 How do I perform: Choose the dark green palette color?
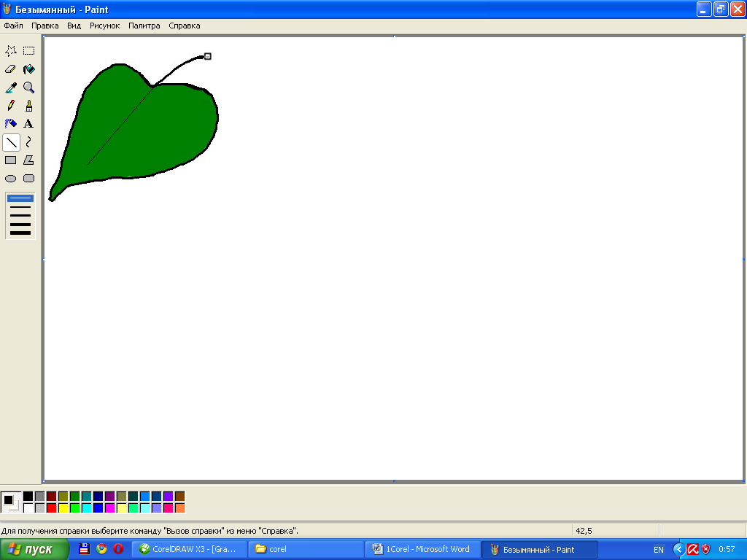tap(75, 496)
